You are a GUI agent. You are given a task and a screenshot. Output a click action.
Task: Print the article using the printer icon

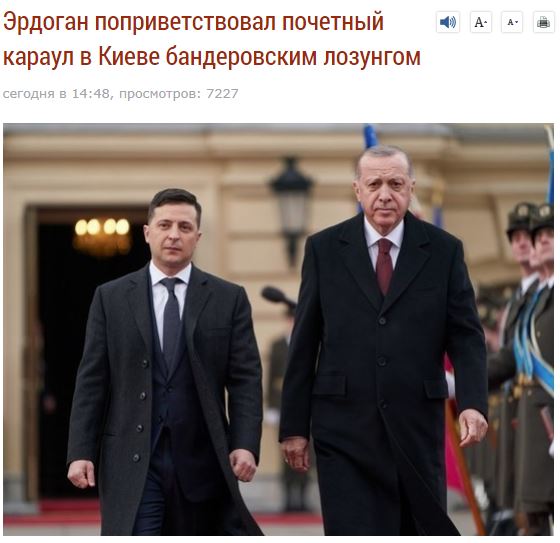pyautogui.click(x=543, y=23)
